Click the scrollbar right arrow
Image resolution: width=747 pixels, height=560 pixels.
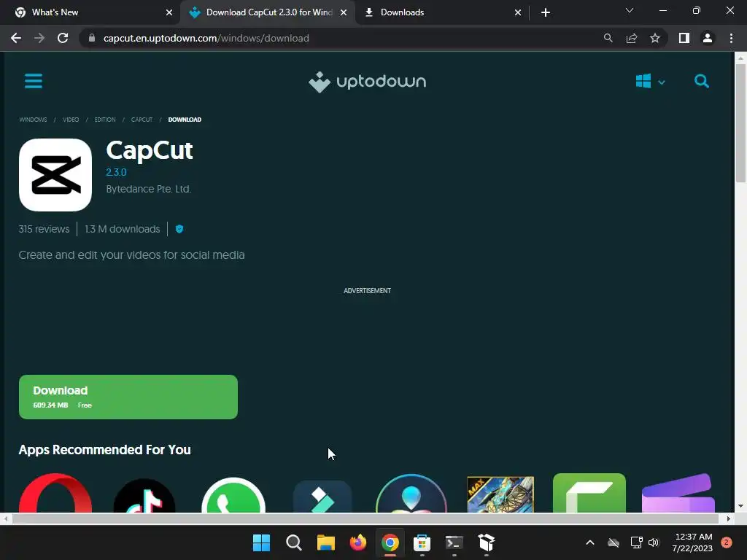click(729, 518)
